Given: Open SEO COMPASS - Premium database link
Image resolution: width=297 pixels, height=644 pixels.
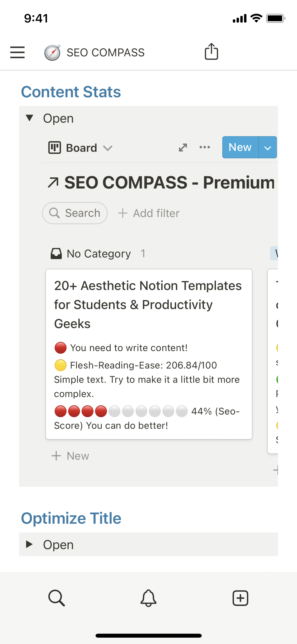Looking at the screenshot, I should (161, 182).
